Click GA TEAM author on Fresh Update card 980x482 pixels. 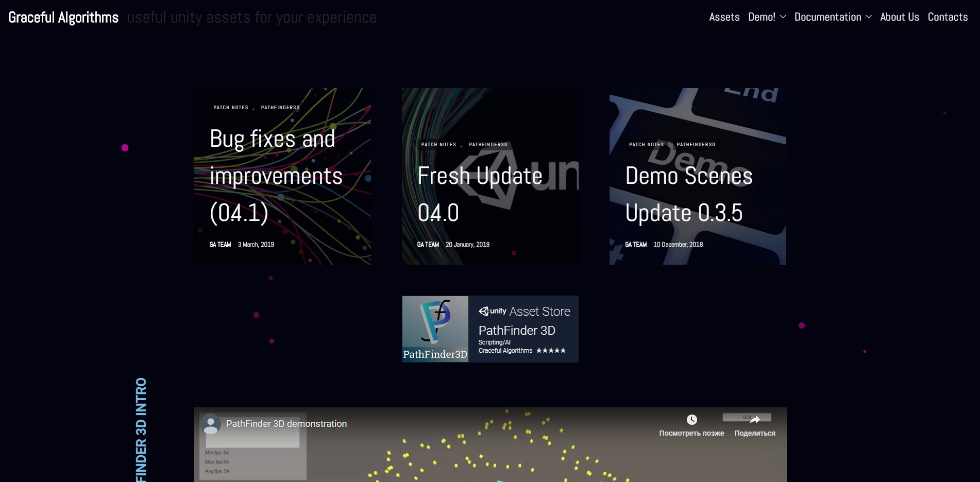coord(428,245)
